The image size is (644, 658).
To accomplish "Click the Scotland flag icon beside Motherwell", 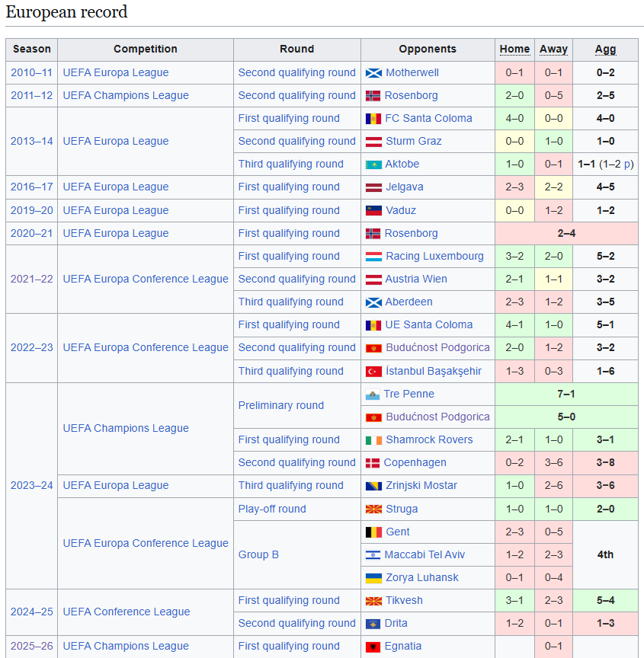I will point(373,73).
